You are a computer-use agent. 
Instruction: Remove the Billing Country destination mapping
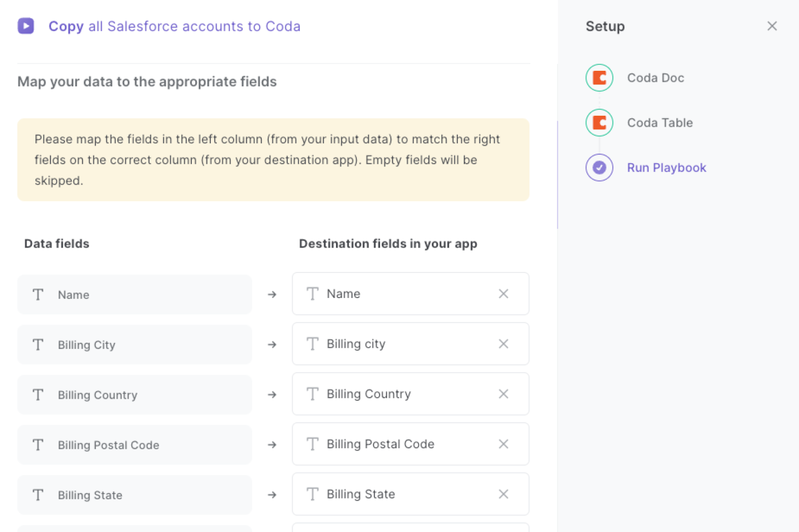(x=503, y=394)
